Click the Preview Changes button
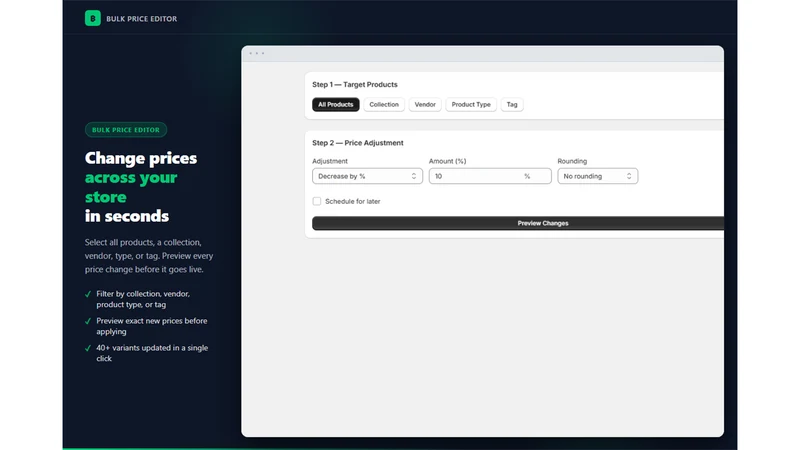The width and height of the screenshot is (800, 450). 518,223
